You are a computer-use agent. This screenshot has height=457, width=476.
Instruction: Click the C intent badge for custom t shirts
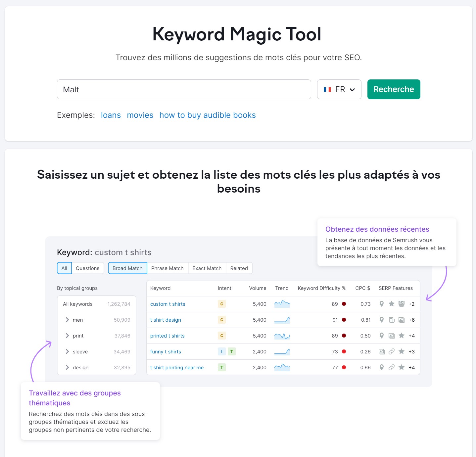click(222, 304)
